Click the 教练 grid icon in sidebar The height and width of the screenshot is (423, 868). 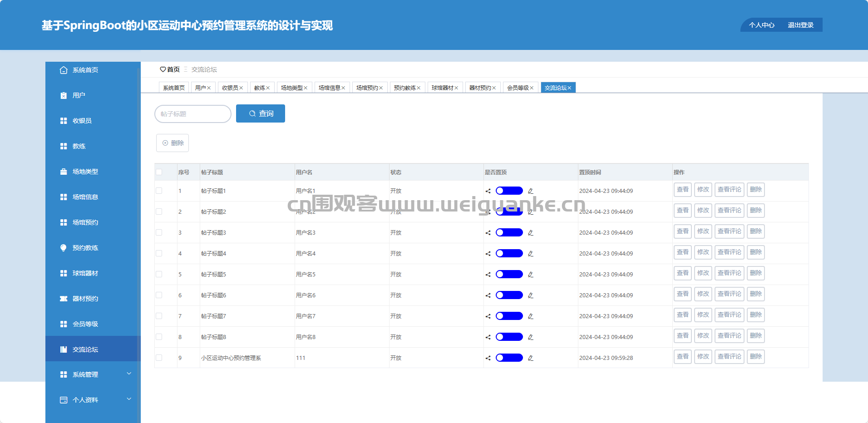click(x=64, y=146)
